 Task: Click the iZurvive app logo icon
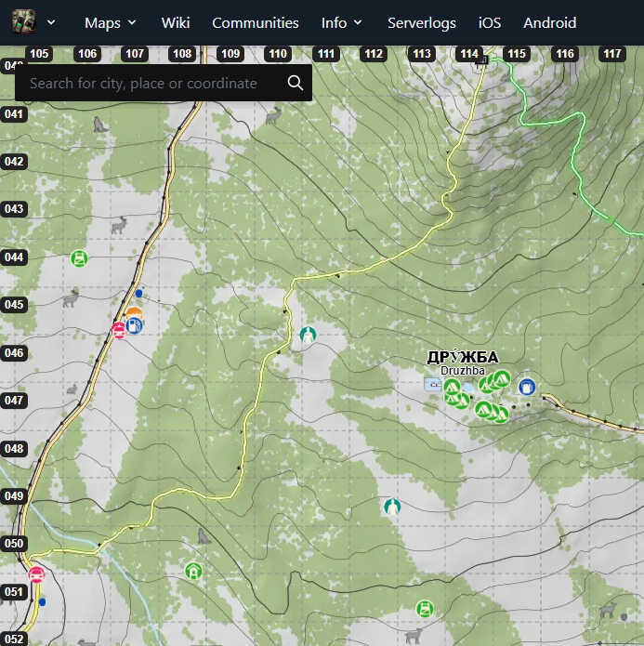[23, 21]
